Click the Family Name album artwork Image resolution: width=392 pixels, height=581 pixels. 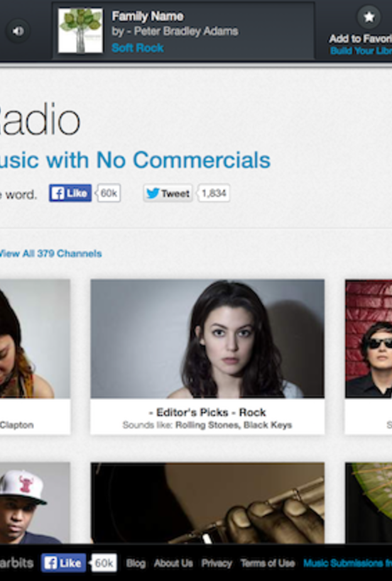[80, 31]
